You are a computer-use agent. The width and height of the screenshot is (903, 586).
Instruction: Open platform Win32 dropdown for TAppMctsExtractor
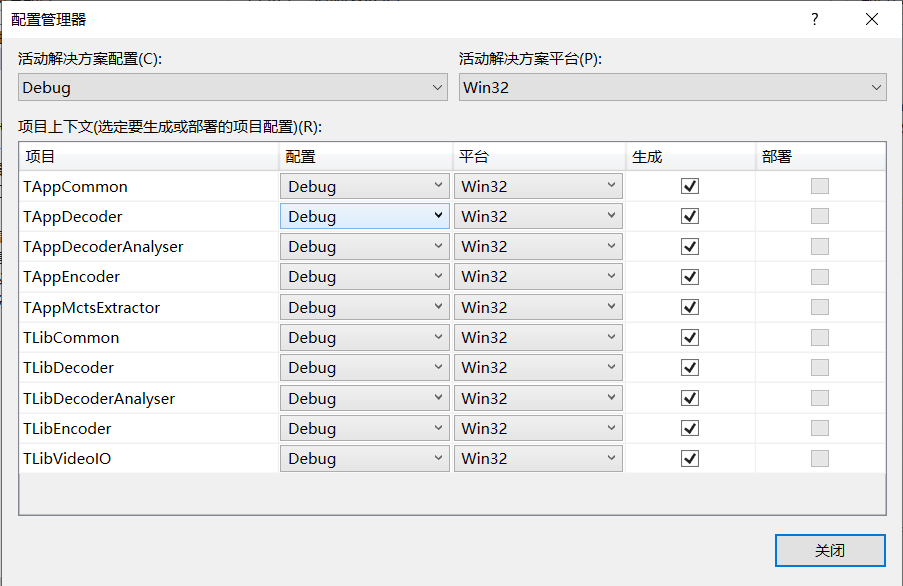pyautogui.click(x=538, y=307)
